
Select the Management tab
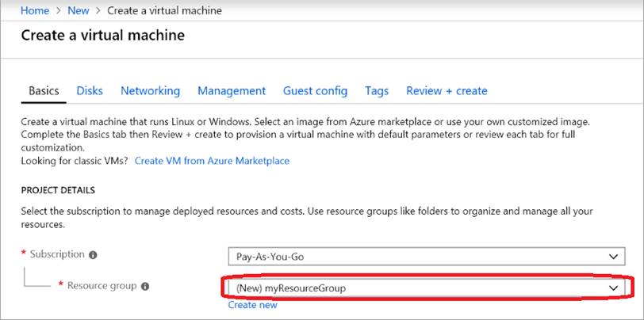point(231,91)
